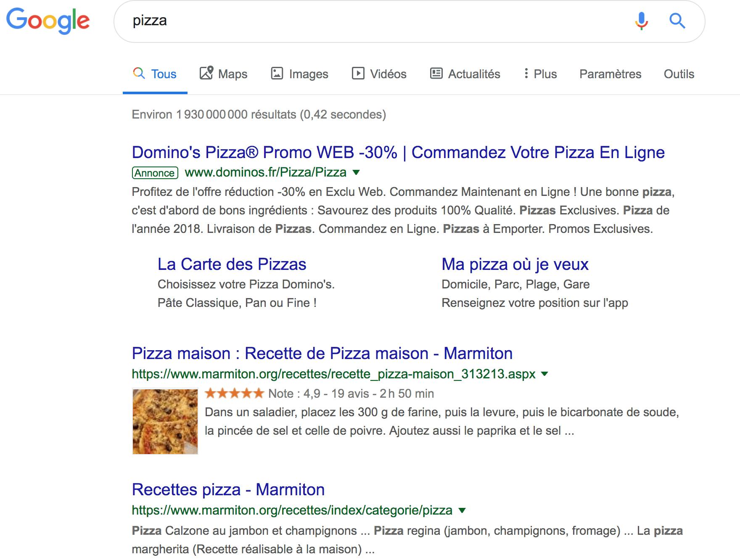Select the Tous tab
Image resolution: width=740 pixels, height=560 pixels.
[x=155, y=74]
